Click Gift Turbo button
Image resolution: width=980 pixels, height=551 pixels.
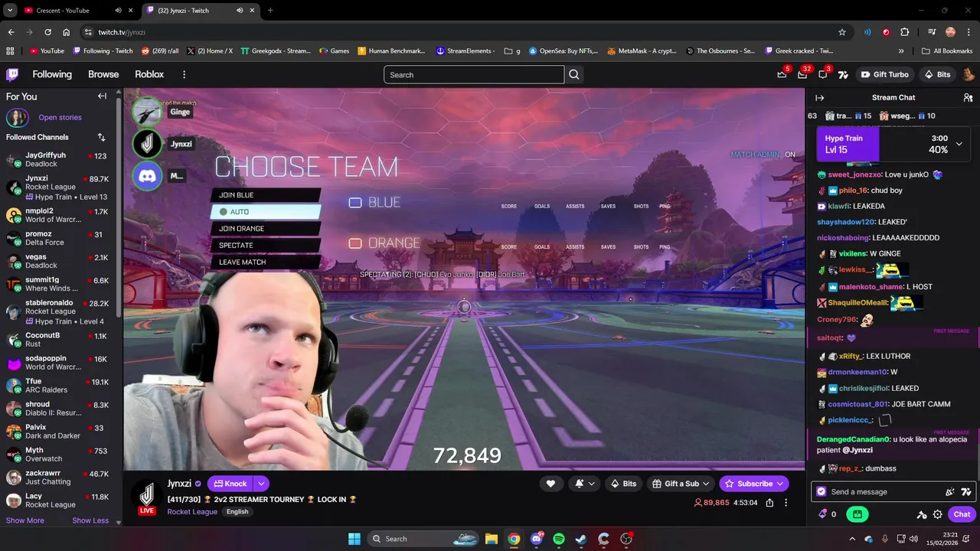[x=885, y=74]
